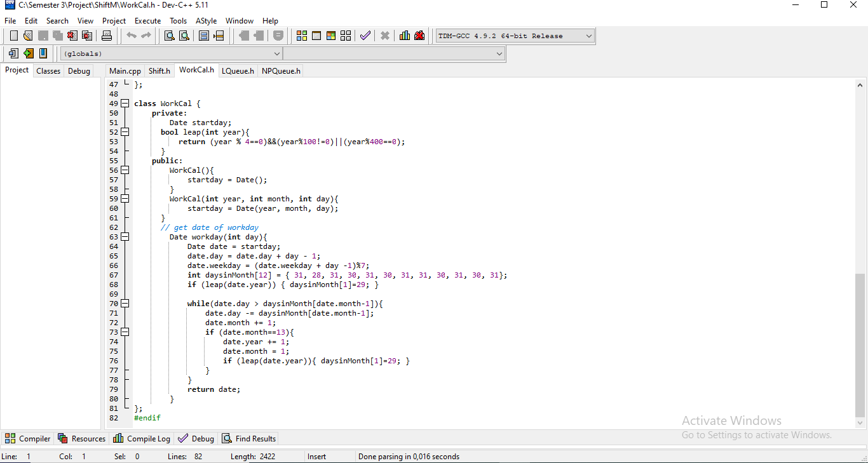Open the Project menu
The image size is (868, 463).
114,21
